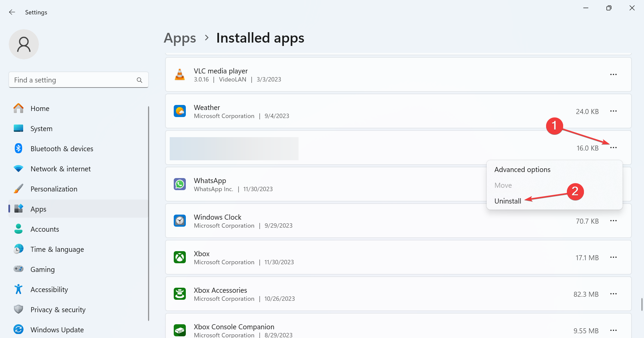Click the Xbox Accessories app icon

(180, 294)
